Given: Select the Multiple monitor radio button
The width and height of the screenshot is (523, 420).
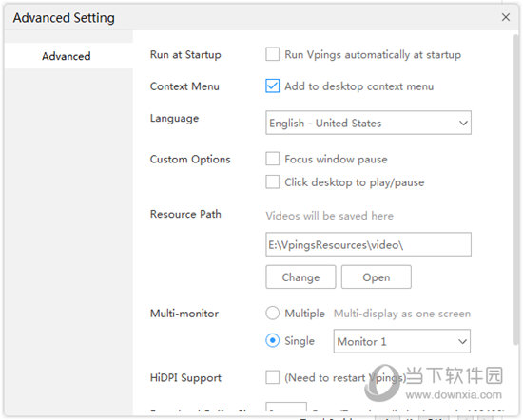Looking at the screenshot, I should pos(273,313).
